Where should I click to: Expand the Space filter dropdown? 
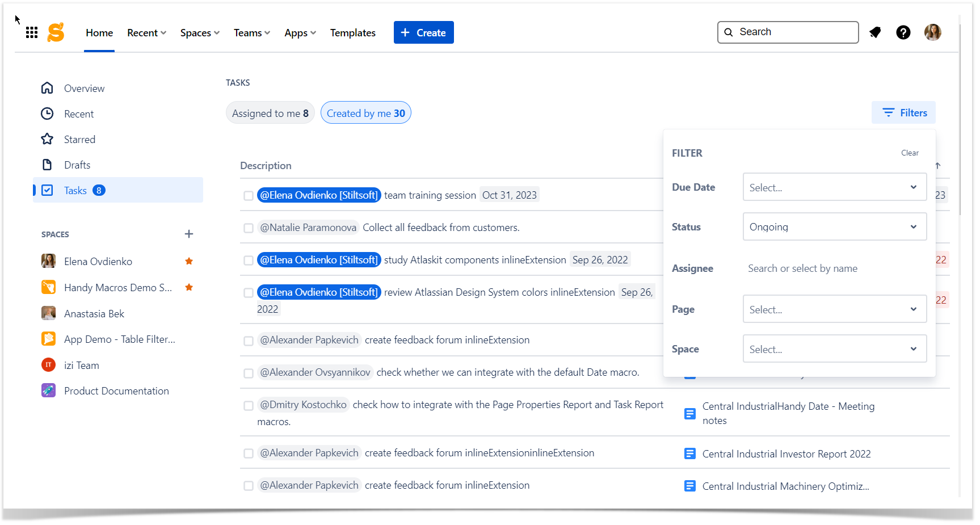(x=835, y=348)
